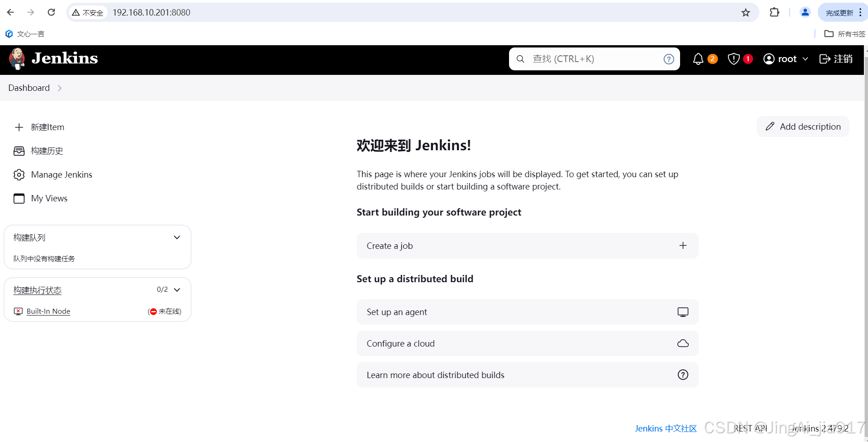This screenshot has height=442, width=868.
Task: Expand the Dashboard breadcrumb chevron
Action: pos(60,88)
